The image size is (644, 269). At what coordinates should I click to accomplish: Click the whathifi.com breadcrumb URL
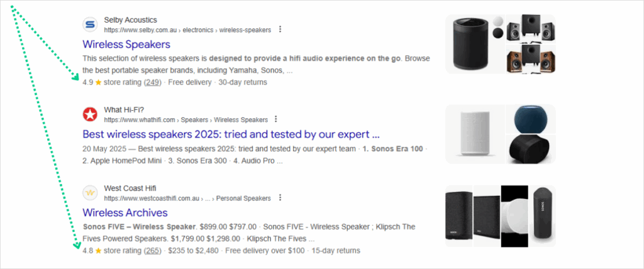[x=186, y=120]
